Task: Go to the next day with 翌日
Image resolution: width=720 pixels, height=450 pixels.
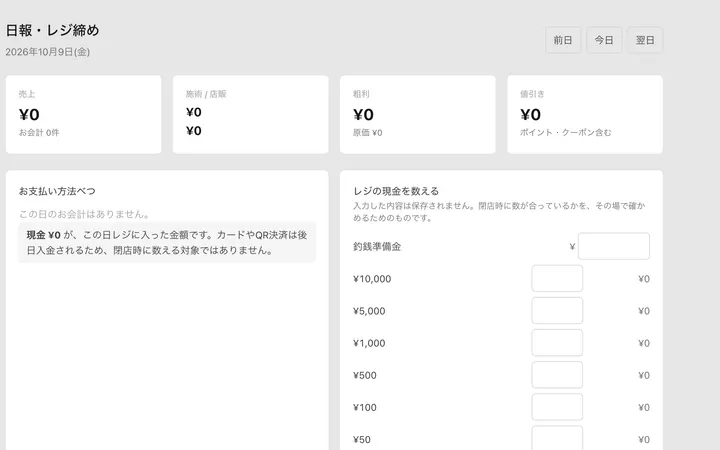Action: [645, 40]
